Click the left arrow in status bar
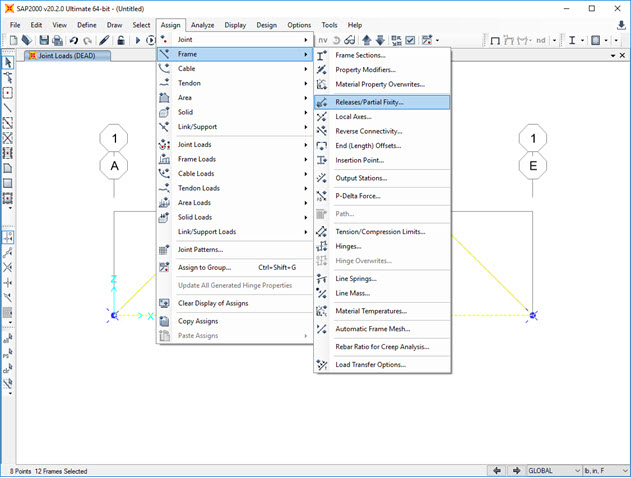This screenshot has height=478, width=631. 497,470
